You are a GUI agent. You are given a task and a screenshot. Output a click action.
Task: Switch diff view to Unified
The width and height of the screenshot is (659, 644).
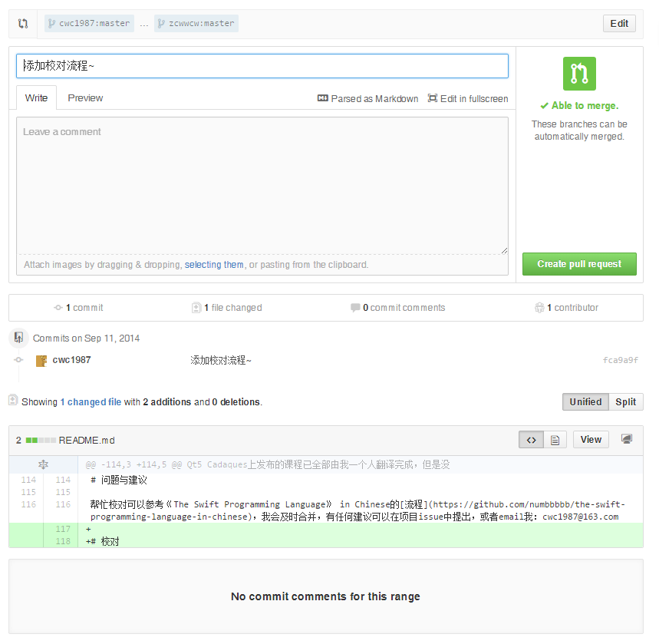pos(585,402)
